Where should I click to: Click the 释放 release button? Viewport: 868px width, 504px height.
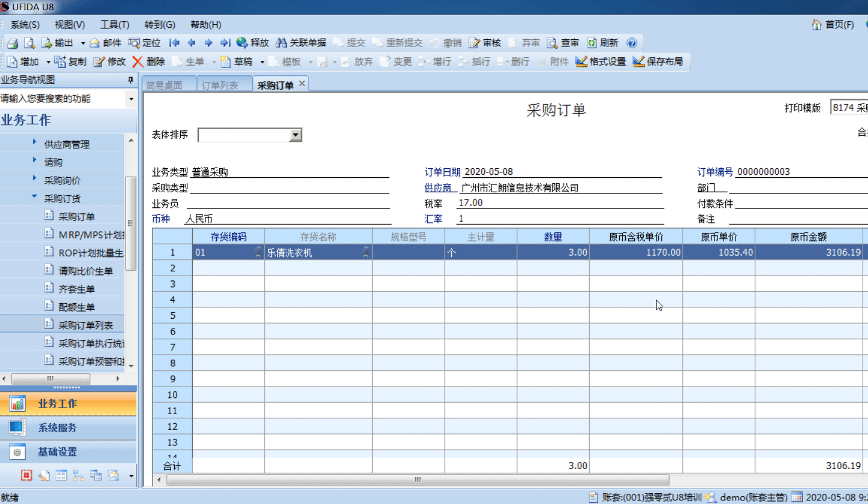tap(252, 43)
